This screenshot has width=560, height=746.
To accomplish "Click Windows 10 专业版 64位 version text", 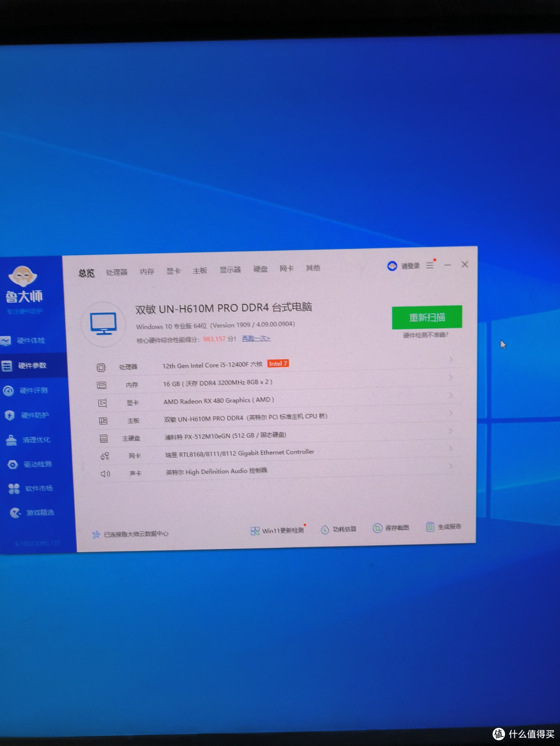I will click(x=215, y=325).
